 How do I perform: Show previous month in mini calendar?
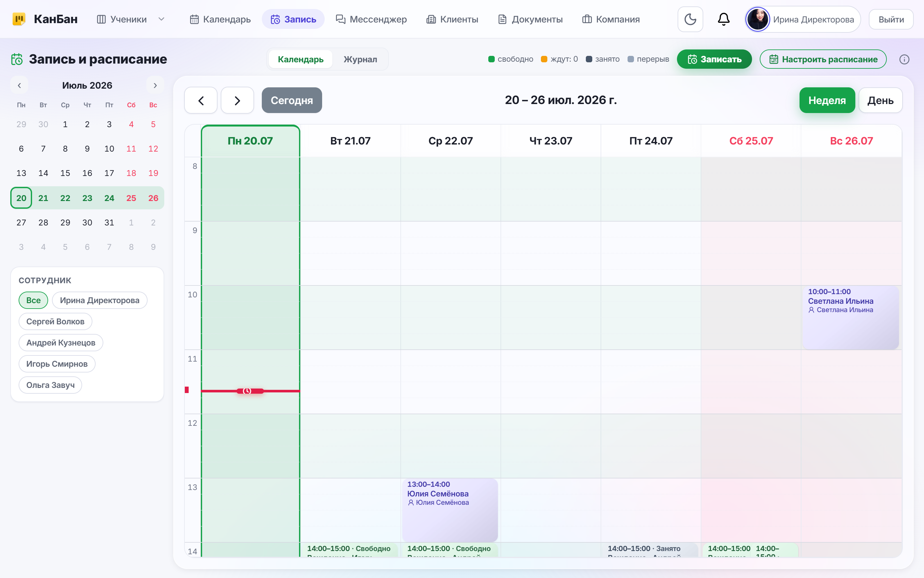(x=20, y=85)
